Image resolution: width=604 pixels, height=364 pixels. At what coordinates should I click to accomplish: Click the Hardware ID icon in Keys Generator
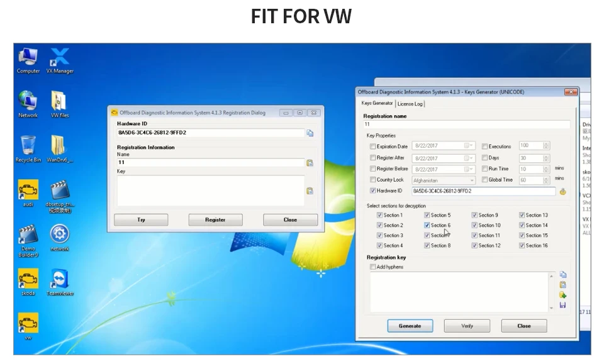[562, 191]
